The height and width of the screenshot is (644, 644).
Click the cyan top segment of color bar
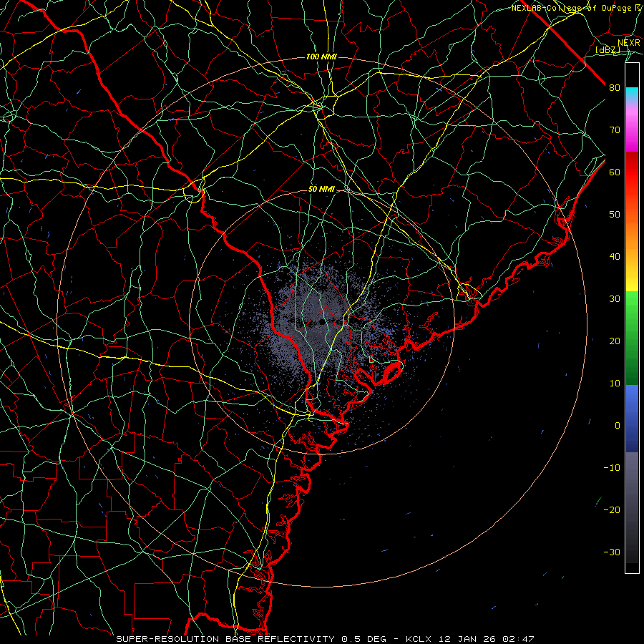(632, 94)
